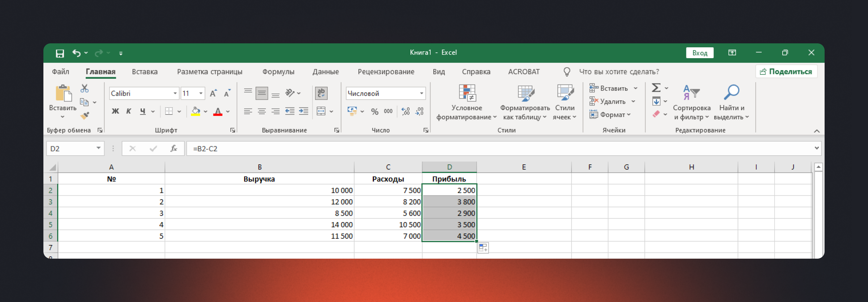
Task: Click the AutoSum sigma icon
Action: (656, 88)
